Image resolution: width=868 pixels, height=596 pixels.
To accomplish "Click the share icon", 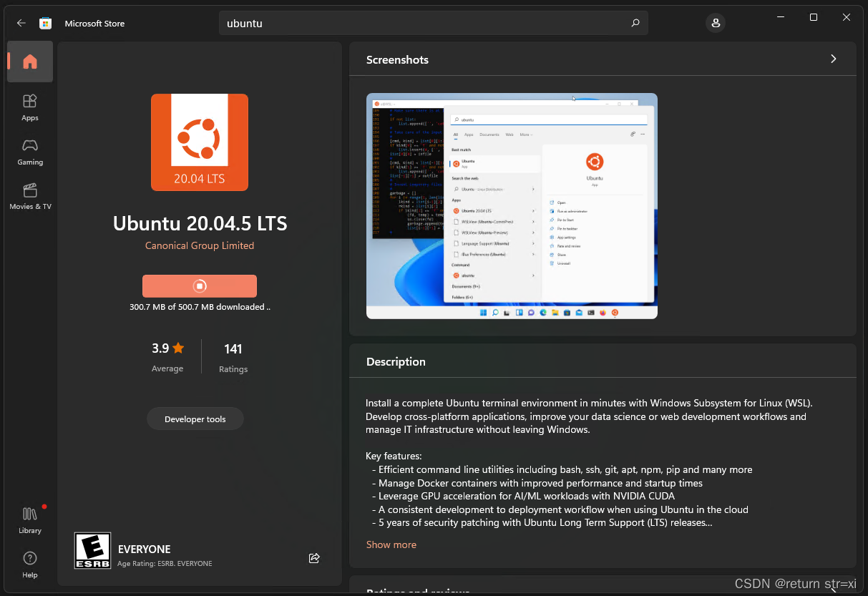I will pyautogui.click(x=314, y=558).
